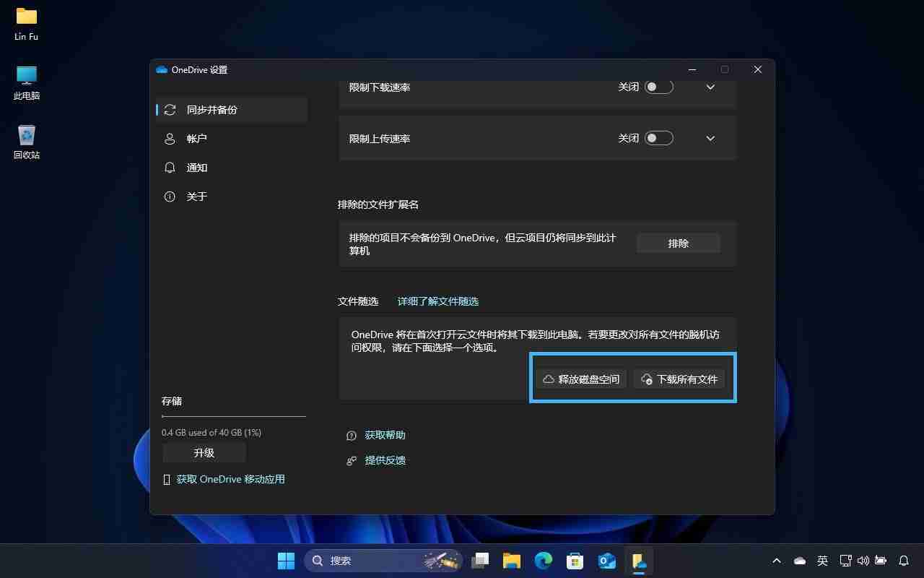
Task: Collapse the download rate options chevron
Action: (x=710, y=86)
